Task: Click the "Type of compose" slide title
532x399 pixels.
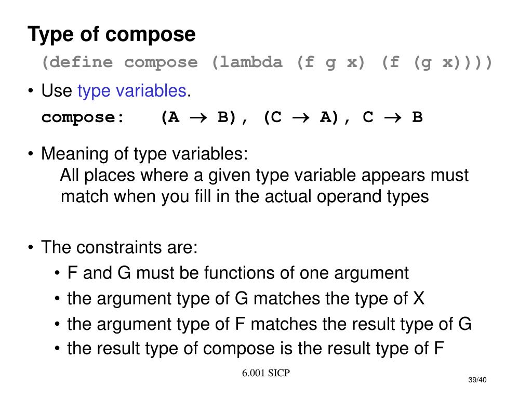Action: pyautogui.click(x=112, y=35)
